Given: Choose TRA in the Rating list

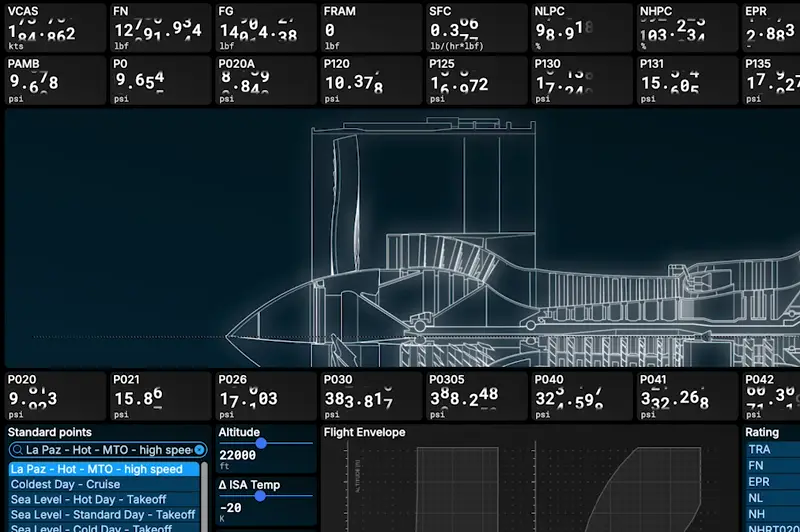Looking at the screenshot, I should pyautogui.click(x=772, y=449).
